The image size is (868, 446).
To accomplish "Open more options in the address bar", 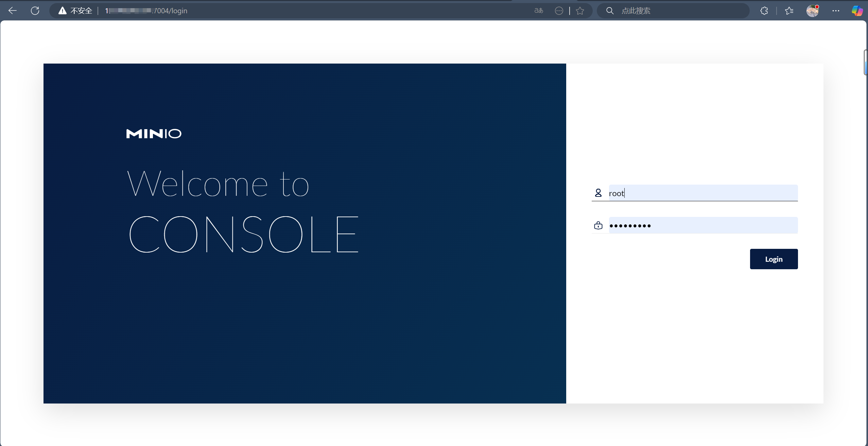I will click(x=559, y=11).
